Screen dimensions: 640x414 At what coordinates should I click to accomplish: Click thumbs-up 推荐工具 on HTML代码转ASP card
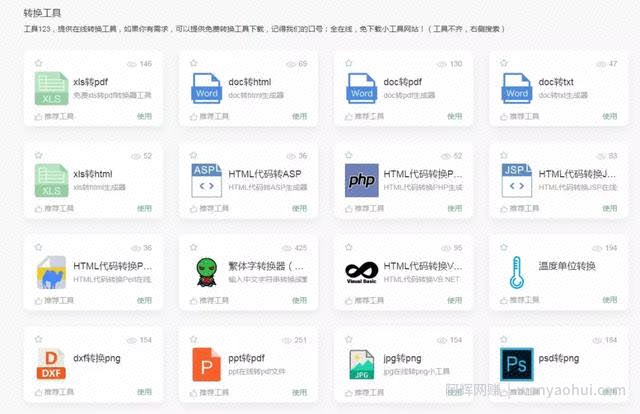pos(209,208)
